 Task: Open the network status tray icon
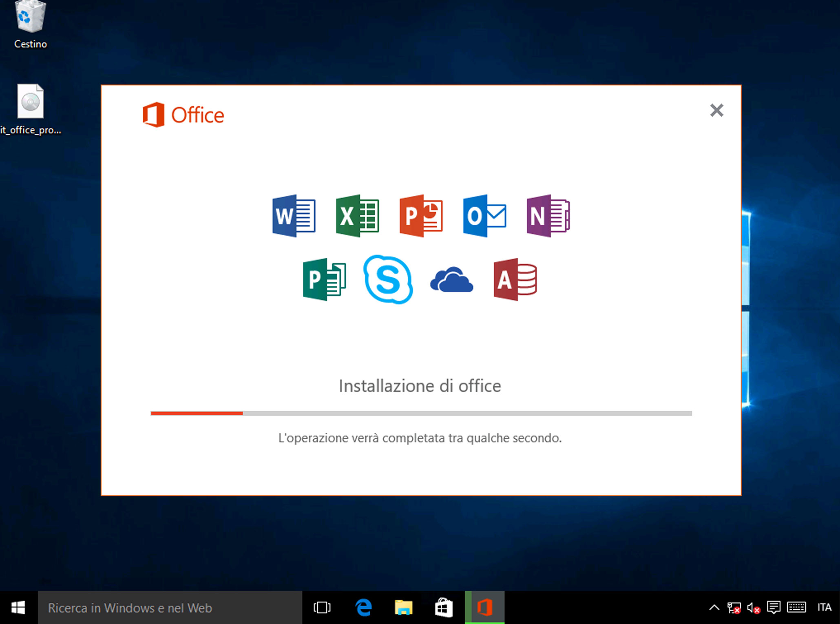click(x=734, y=608)
